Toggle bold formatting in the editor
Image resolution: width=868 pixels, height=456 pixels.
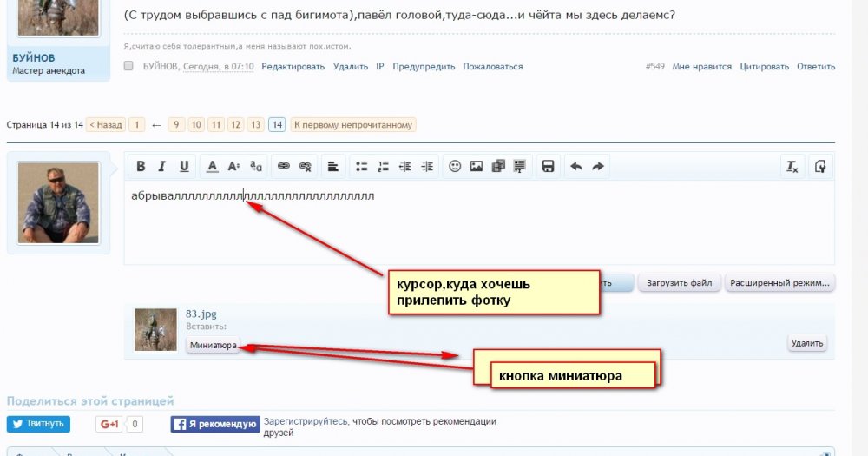tap(139, 167)
